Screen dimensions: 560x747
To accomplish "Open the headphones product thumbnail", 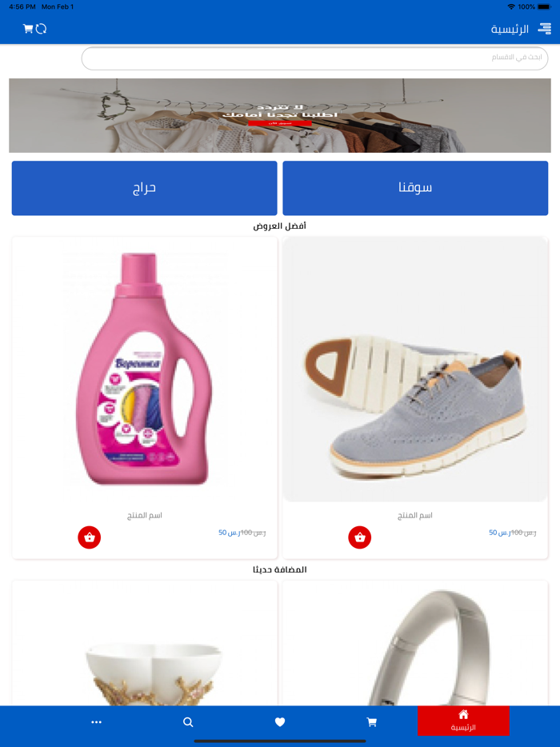I will point(415,643).
